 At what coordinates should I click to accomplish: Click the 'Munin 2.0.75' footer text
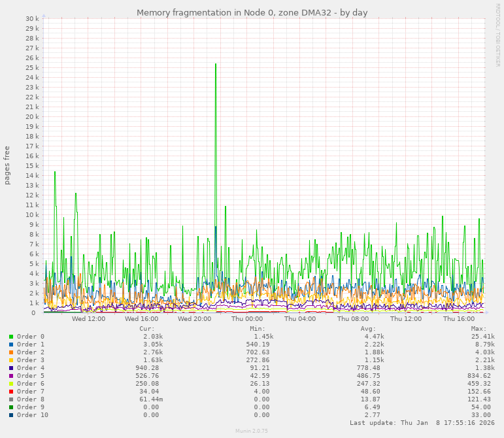click(252, 431)
